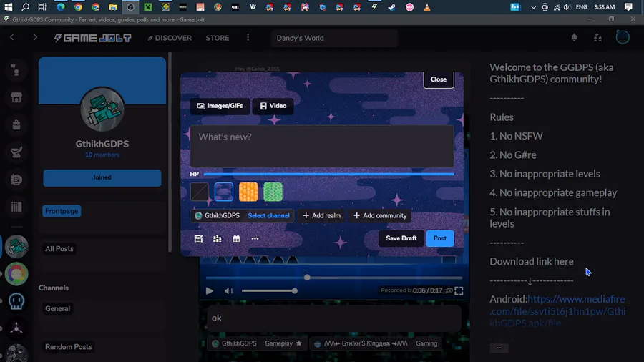
Task: Show hidden system tray icons
Action: [533, 7]
